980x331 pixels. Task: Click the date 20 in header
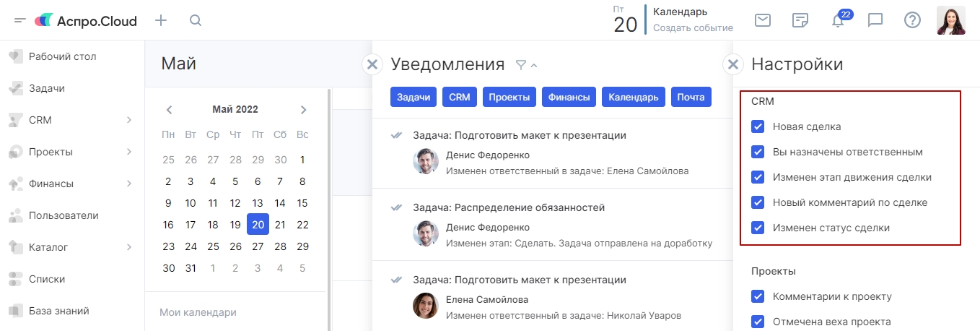tap(625, 25)
